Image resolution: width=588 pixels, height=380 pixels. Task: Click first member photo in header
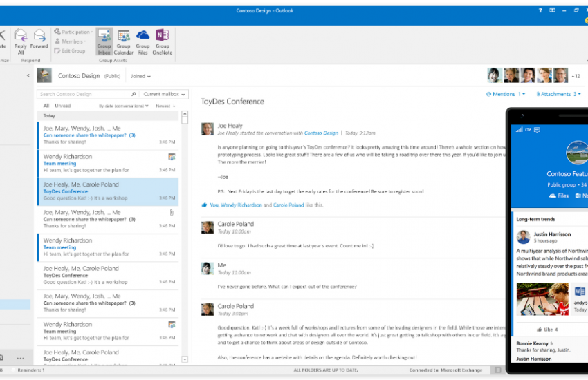pos(495,75)
